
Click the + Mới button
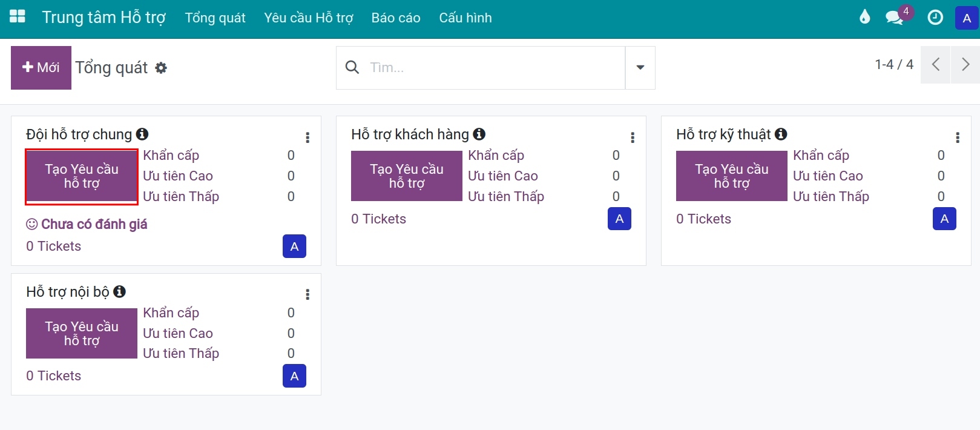click(x=41, y=68)
